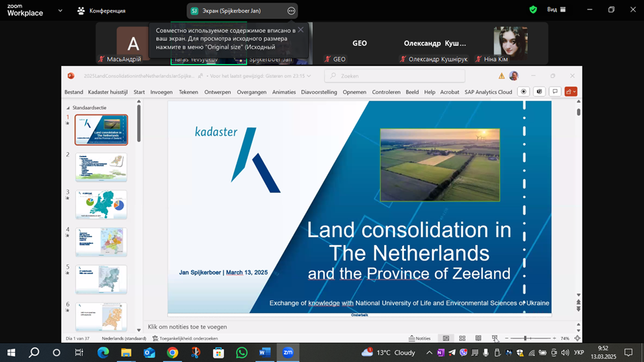Open the Opnemen tab
Screen dimensions: 644x362
tap(354, 92)
